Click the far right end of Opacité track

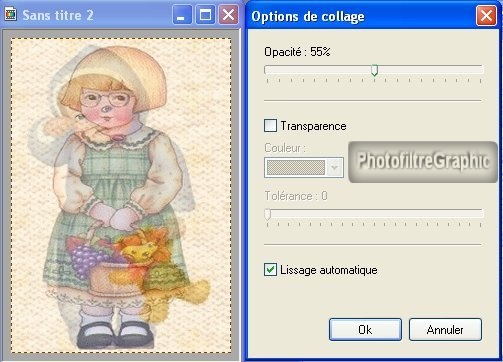coord(482,70)
